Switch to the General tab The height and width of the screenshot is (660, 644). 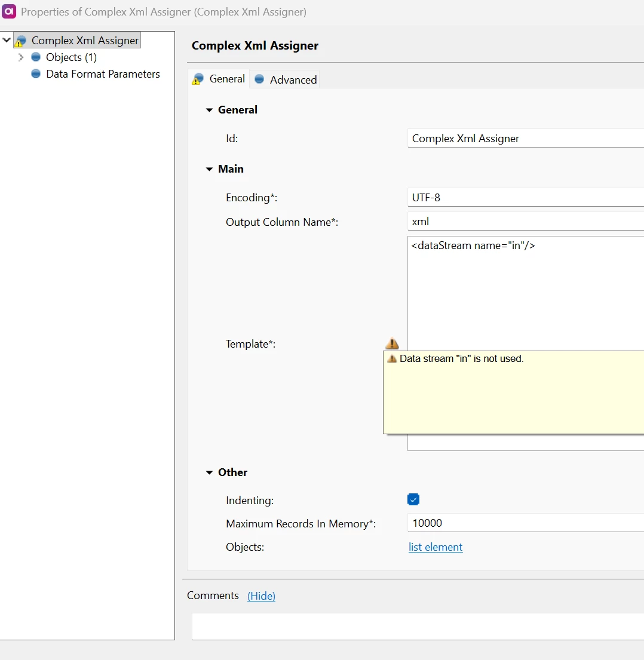(x=220, y=79)
